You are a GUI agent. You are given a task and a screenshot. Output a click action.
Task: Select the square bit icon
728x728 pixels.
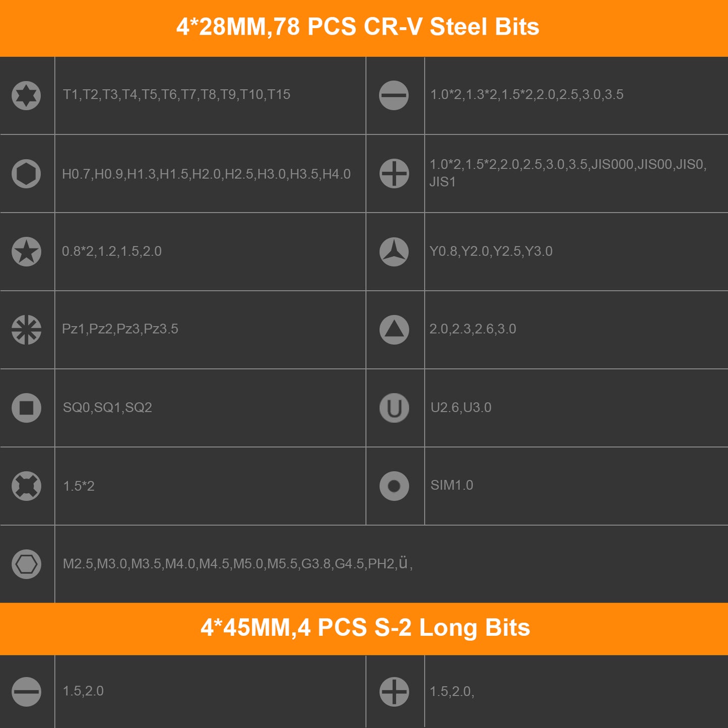26,408
